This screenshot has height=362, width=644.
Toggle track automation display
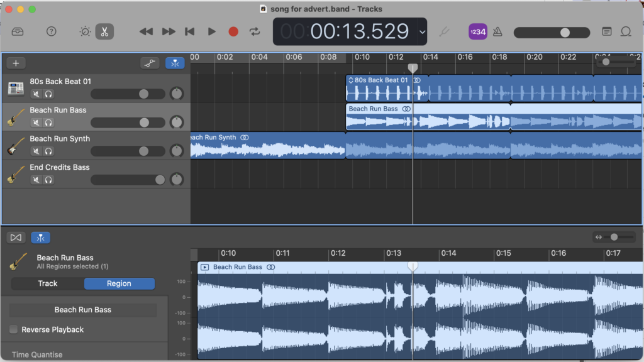coord(150,63)
